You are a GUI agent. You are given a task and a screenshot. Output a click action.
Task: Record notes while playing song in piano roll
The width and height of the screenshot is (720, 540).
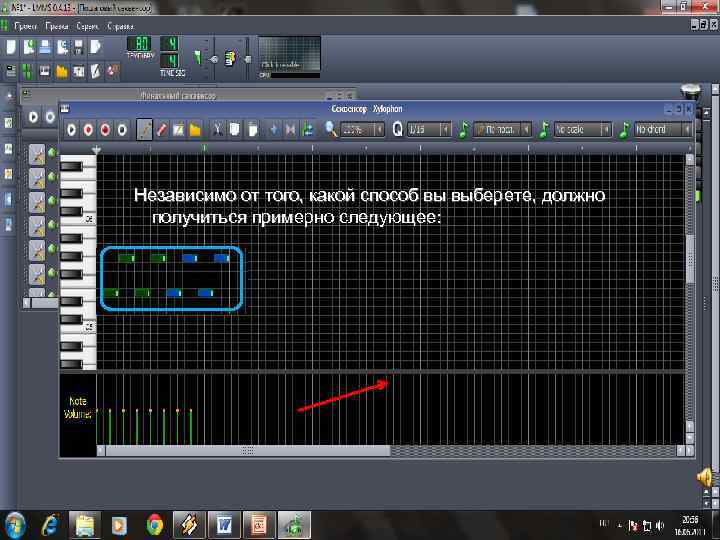105,130
